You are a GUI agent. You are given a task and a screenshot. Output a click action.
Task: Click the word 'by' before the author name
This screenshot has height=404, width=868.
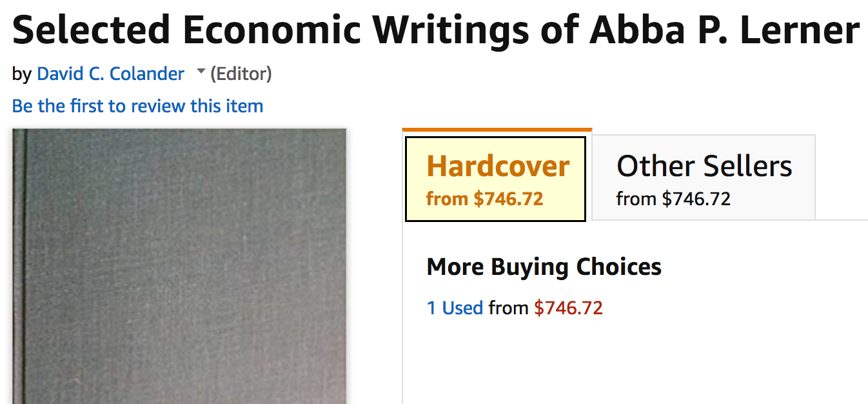[x=21, y=74]
